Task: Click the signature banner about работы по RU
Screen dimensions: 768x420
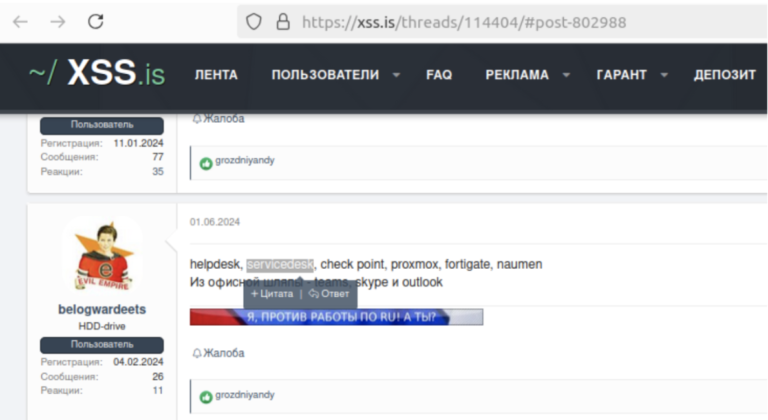Action: pos(336,317)
